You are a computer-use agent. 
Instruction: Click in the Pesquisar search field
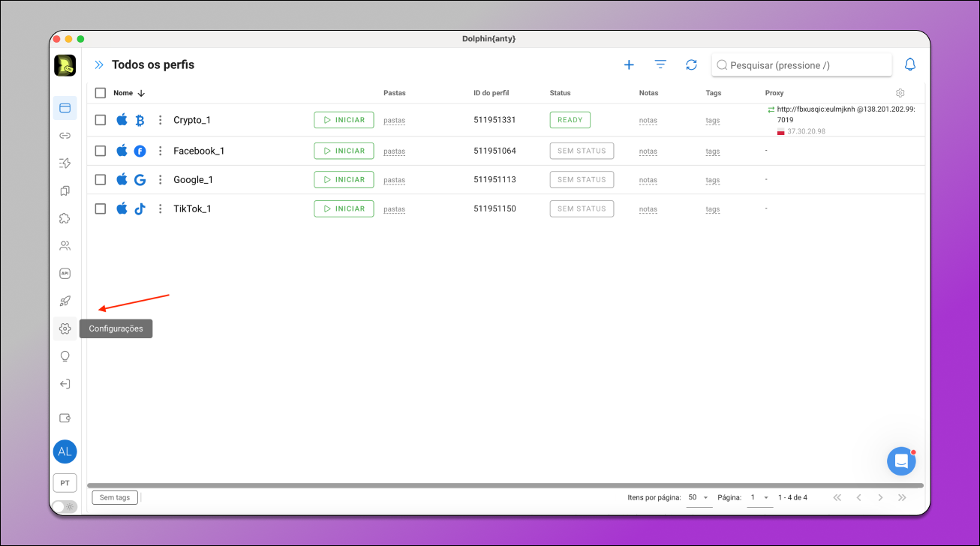[x=801, y=65]
